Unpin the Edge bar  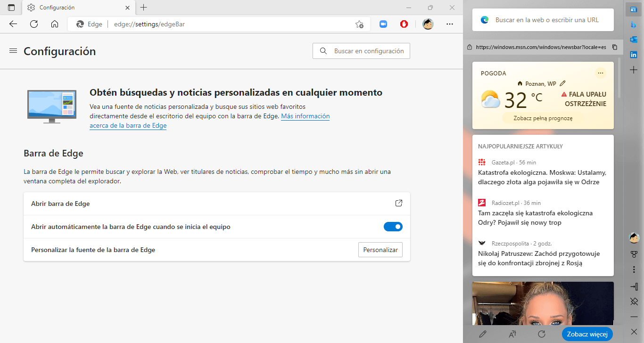[634, 302]
